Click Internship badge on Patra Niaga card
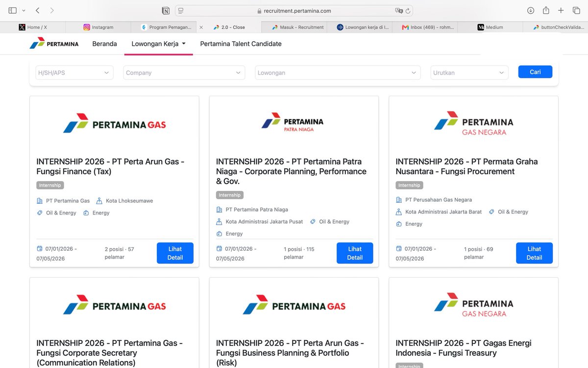The height and width of the screenshot is (368, 588). pos(230,195)
